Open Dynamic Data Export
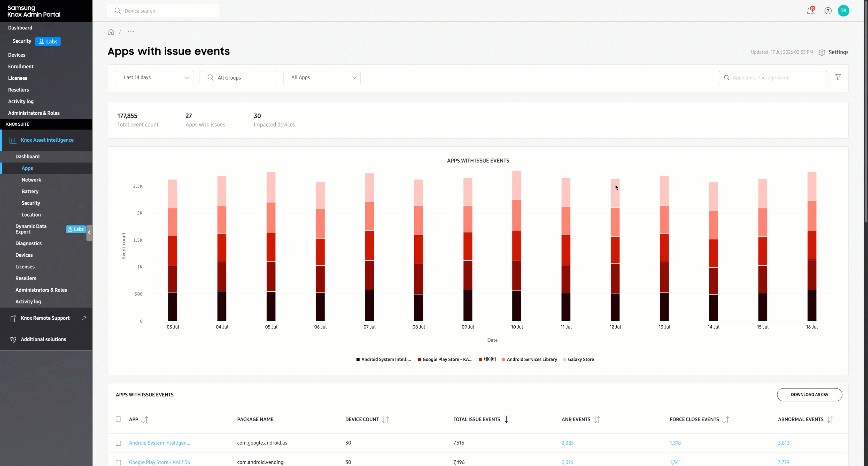 (x=31, y=229)
